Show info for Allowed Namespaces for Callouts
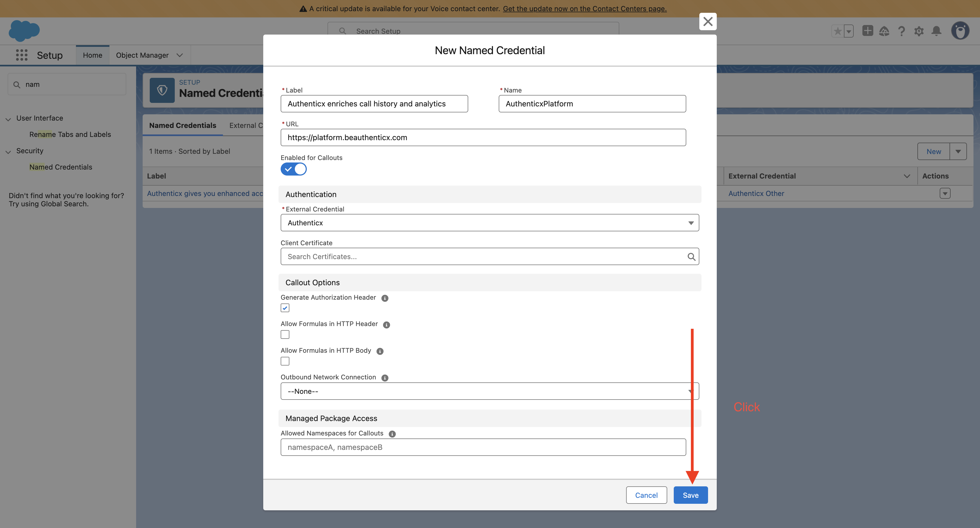The height and width of the screenshot is (528, 980). [x=392, y=434]
